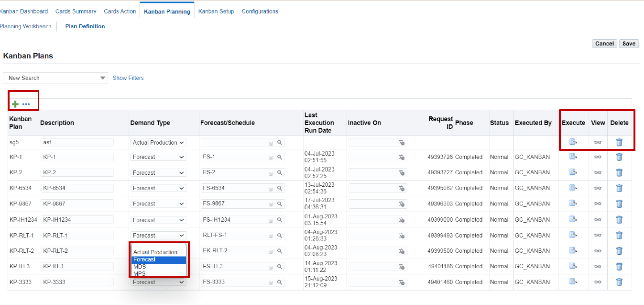Search forecast for FS-1 magnifier icon
The image size is (644, 305).
pyautogui.click(x=280, y=157)
